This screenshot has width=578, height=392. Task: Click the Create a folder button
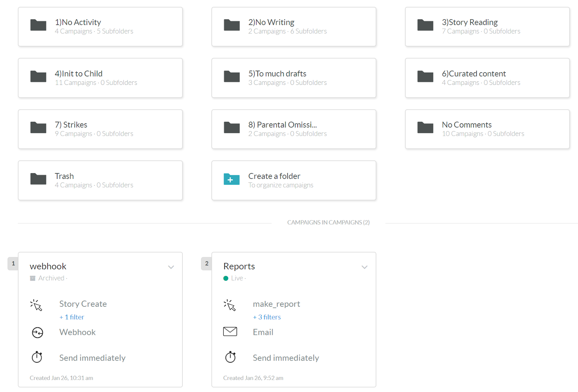pos(293,180)
